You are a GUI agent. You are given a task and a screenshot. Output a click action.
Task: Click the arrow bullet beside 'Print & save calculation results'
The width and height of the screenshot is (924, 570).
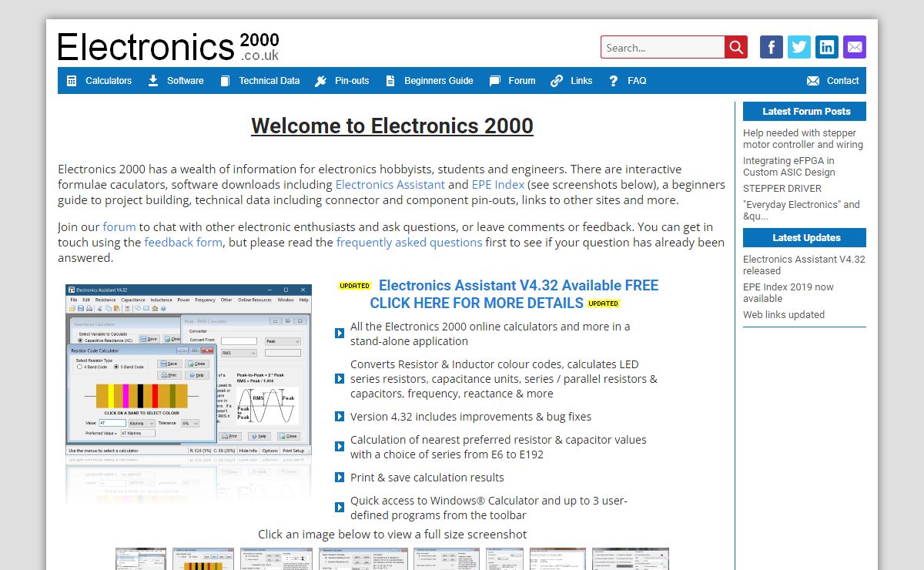[x=340, y=478]
